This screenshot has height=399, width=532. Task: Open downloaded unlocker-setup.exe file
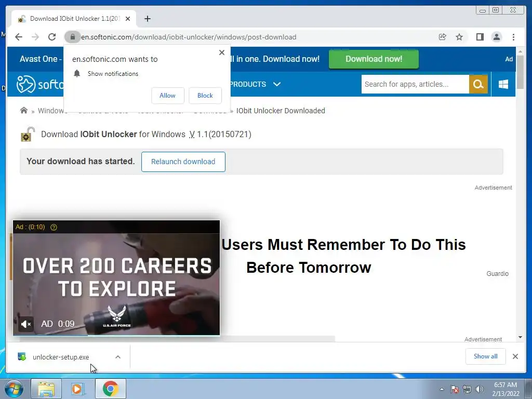60,357
